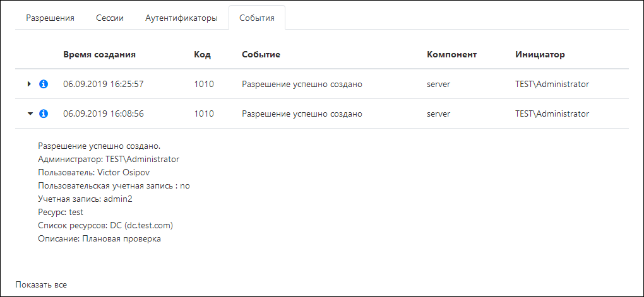Select the 06.09.2019 16:25:57 timestamp cell
644x297 pixels.
104,84
